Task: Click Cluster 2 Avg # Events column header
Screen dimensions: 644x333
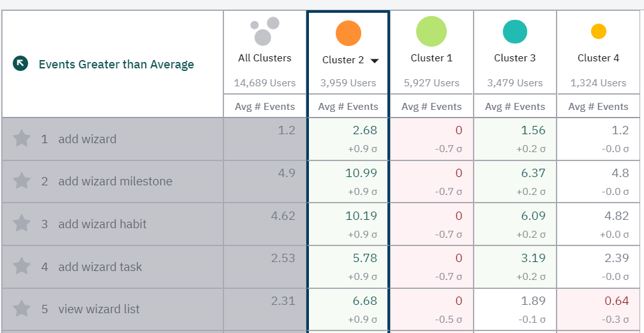Action: click(x=348, y=107)
